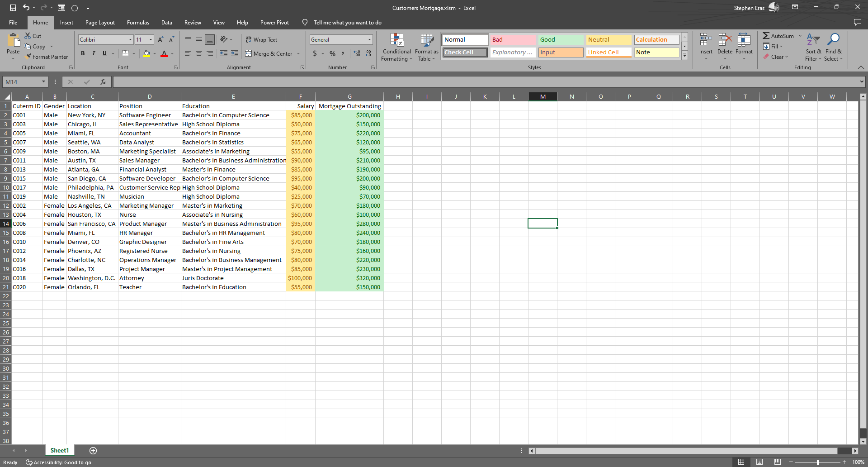Apply the Check Cell style
The width and height of the screenshot is (868, 467).
pyautogui.click(x=465, y=52)
